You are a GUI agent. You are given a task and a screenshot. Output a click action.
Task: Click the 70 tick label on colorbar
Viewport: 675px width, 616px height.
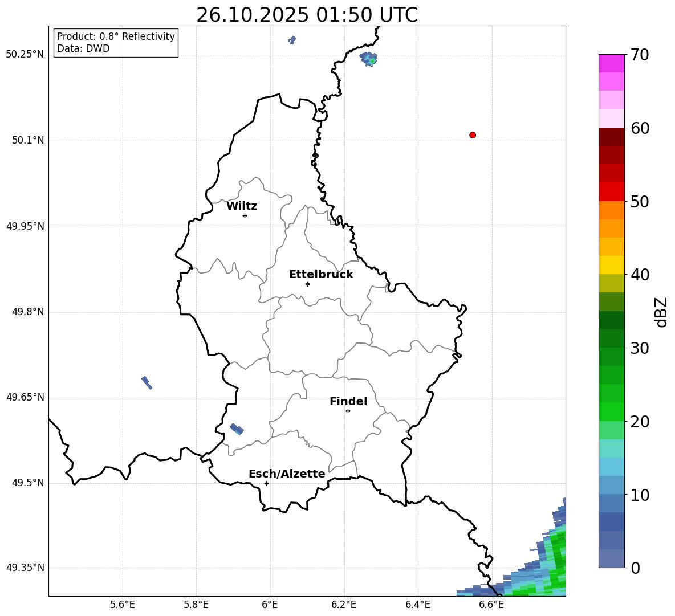click(640, 55)
